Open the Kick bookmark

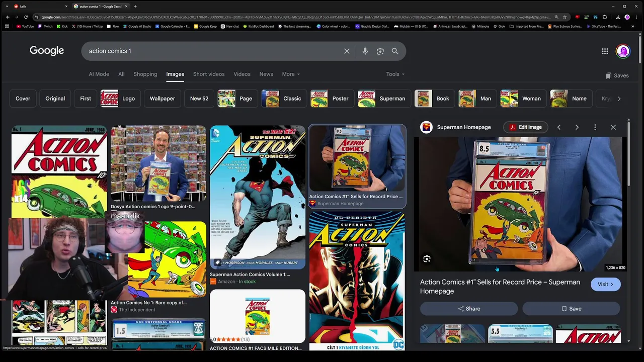tap(62, 26)
